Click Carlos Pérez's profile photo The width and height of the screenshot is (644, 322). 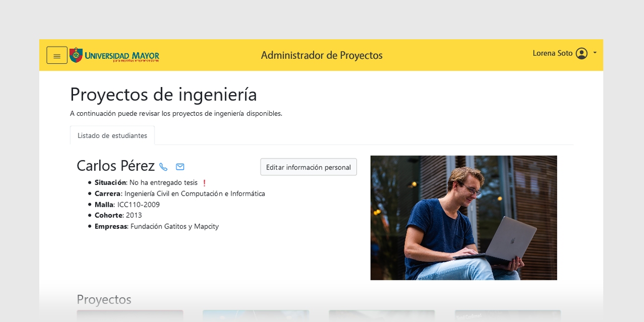[463, 217]
